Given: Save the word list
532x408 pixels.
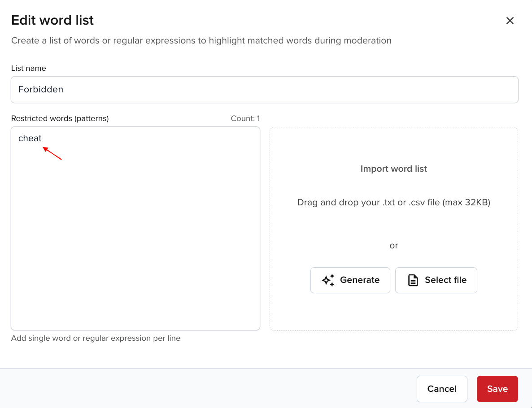Looking at the screenshot, I should pyautogui.click(x=497, y=389).
